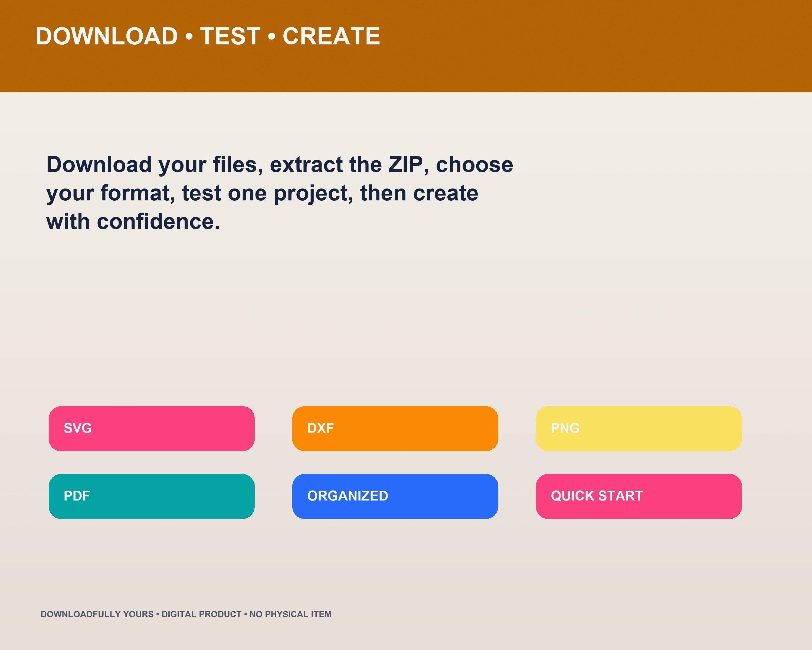812x650 pixels.
Task: Click NO PHYSICAL ITEM footer text
Action: coord(290,614)
